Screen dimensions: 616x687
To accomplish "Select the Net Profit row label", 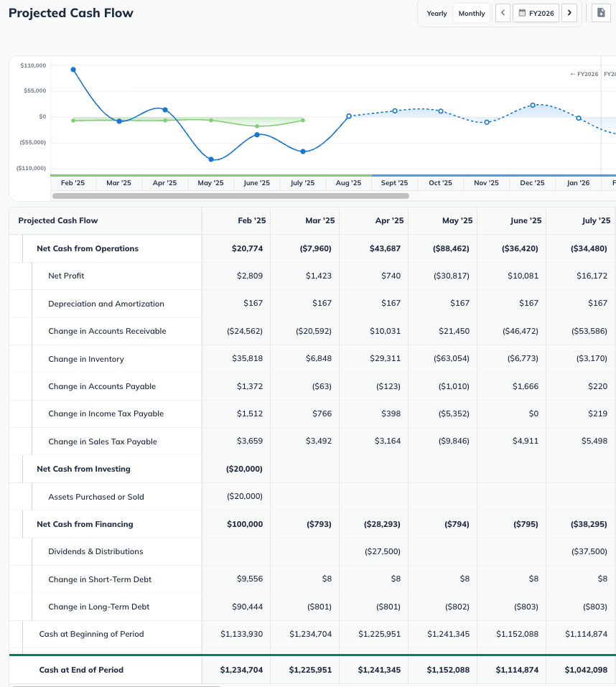I will tap(66, 276).
